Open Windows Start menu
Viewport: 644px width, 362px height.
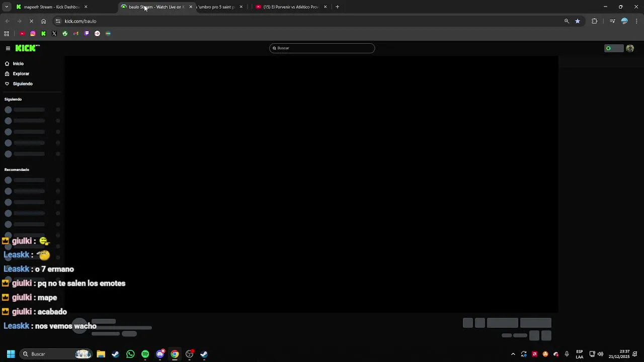point(11,354)
